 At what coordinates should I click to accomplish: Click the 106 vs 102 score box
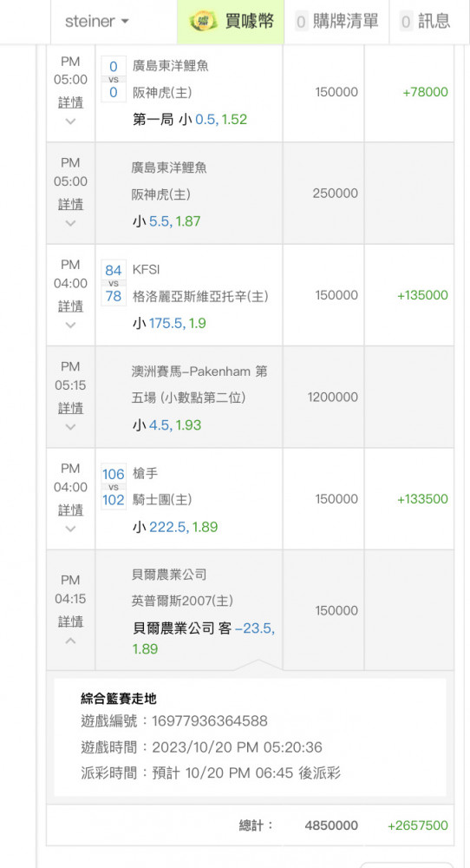(x=114, y=487)
